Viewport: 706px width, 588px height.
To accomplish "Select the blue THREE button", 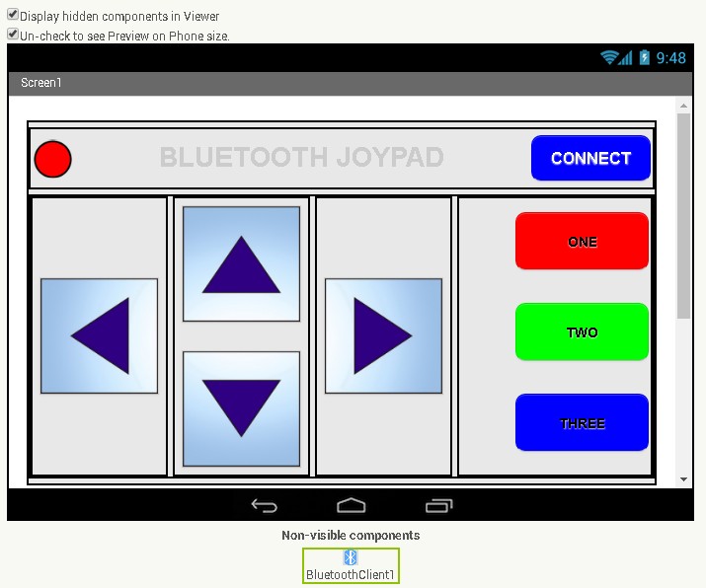I will (x=582, y=422).
